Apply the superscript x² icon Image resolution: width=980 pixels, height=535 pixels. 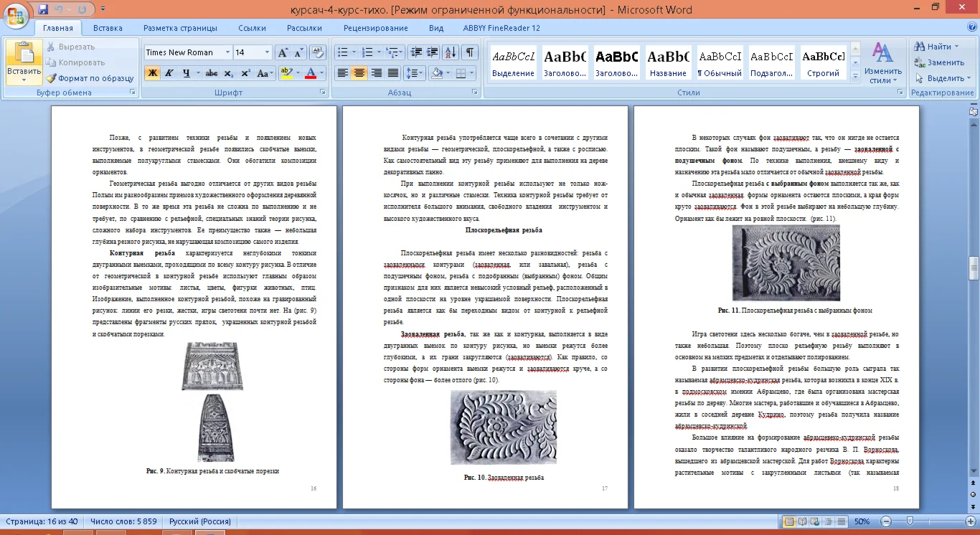245,73
